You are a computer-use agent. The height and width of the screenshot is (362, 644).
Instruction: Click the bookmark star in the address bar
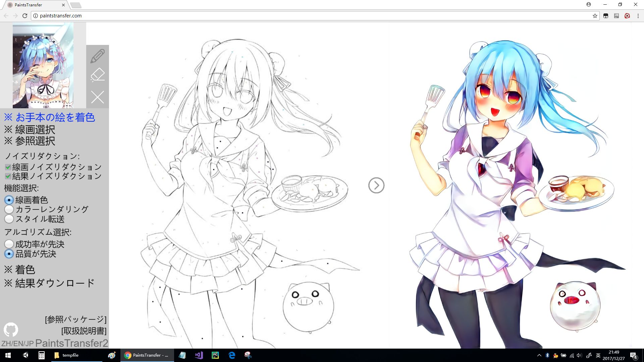click(595, 15)
